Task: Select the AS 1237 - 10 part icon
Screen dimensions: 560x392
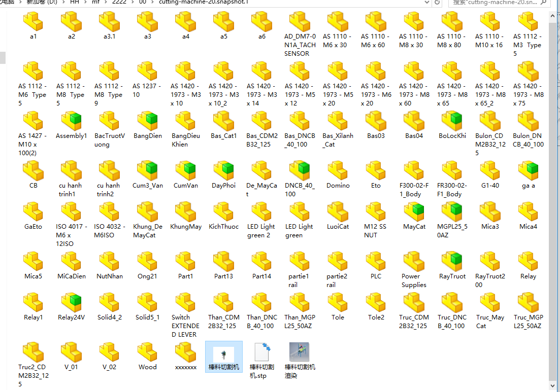Action: click(148, 70)
